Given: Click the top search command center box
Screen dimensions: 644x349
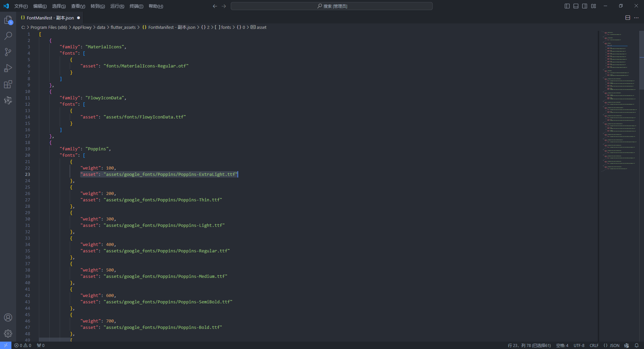Looking at the screenshot, I should tap(331, 6).
